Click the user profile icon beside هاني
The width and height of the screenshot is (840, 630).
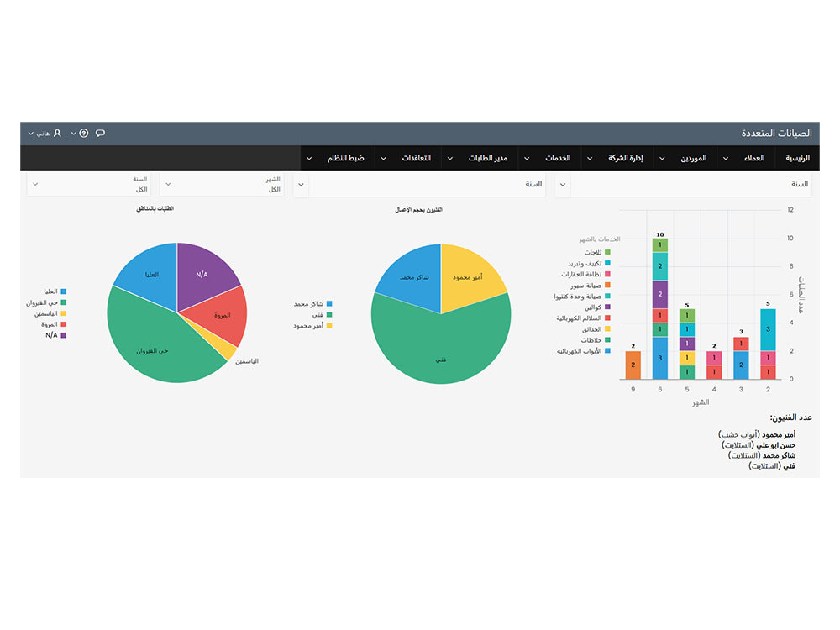point(57,132)
